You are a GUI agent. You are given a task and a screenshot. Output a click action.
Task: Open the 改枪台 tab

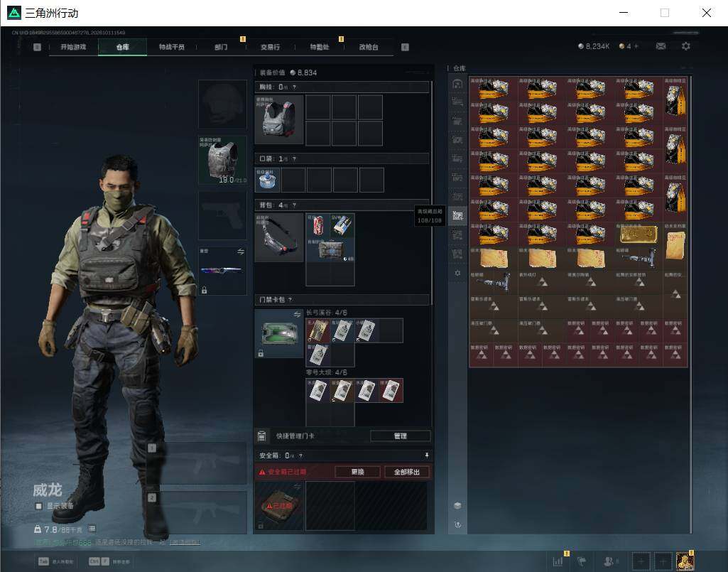[x=369, y=47]
